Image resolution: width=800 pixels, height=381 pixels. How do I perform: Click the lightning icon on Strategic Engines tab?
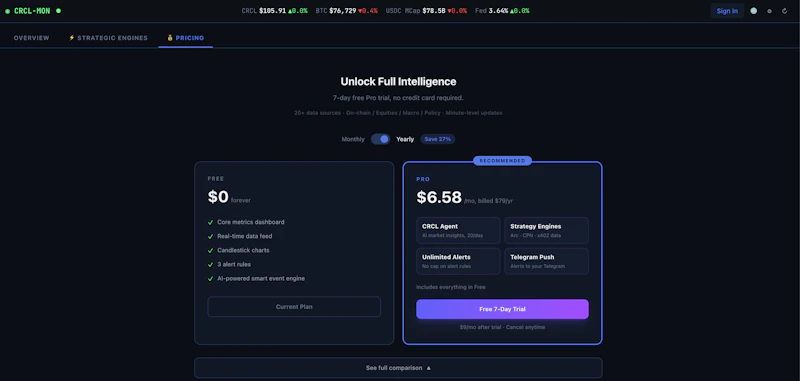pyautogui.click(x=71, y=38)
